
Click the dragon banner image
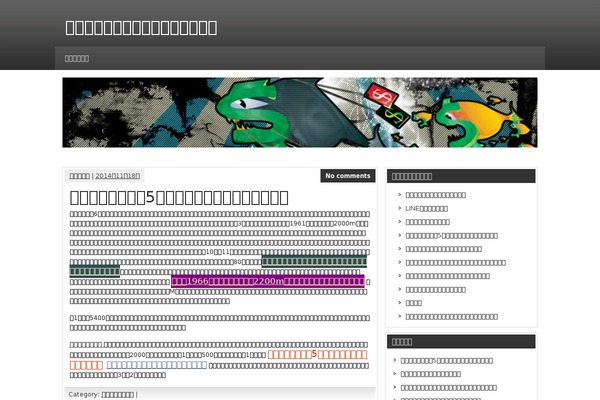tap(300, 113)
